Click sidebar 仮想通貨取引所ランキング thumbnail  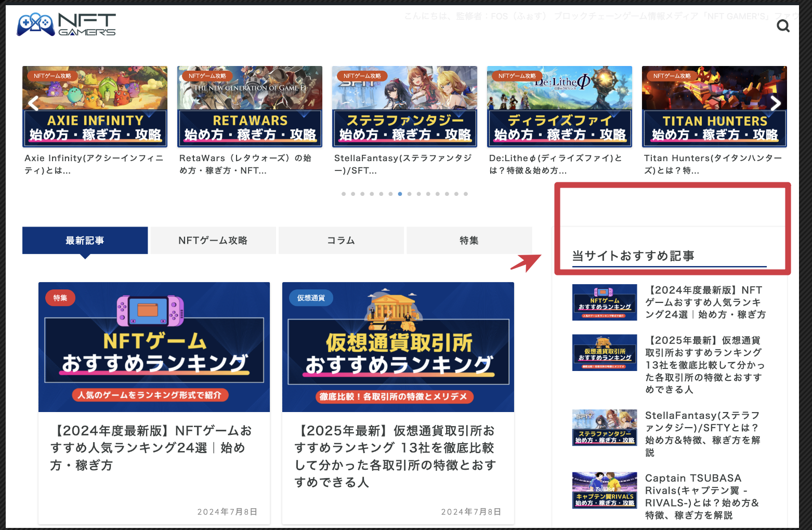coord(605,353)
